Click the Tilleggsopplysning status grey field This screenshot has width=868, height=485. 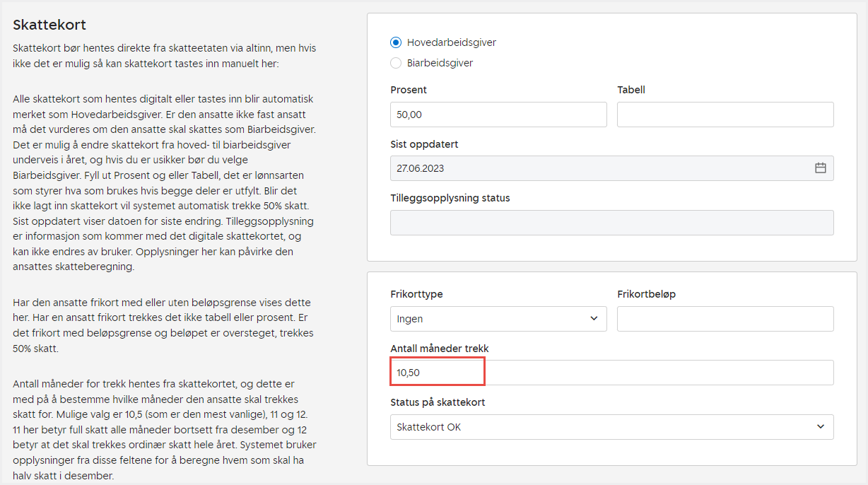click(x=611, y=223)
